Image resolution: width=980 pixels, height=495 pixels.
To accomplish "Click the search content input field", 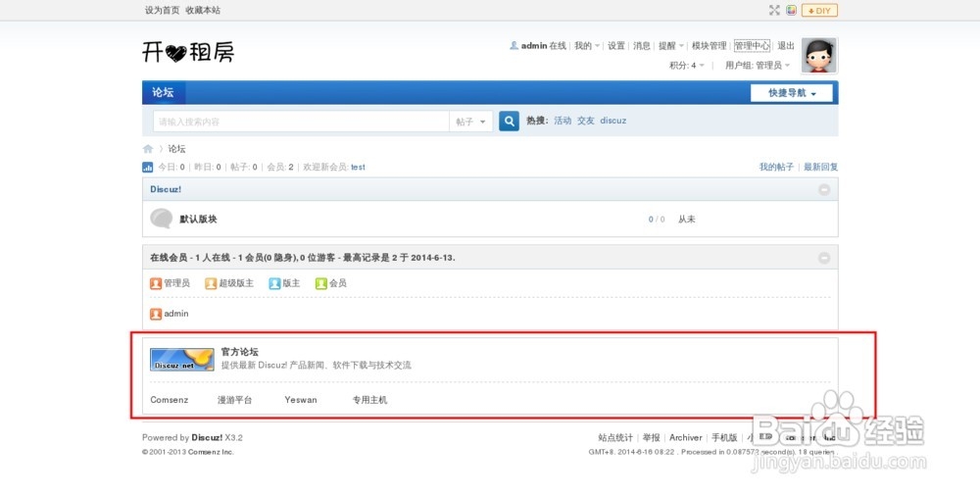I will [x=301, y=122].
